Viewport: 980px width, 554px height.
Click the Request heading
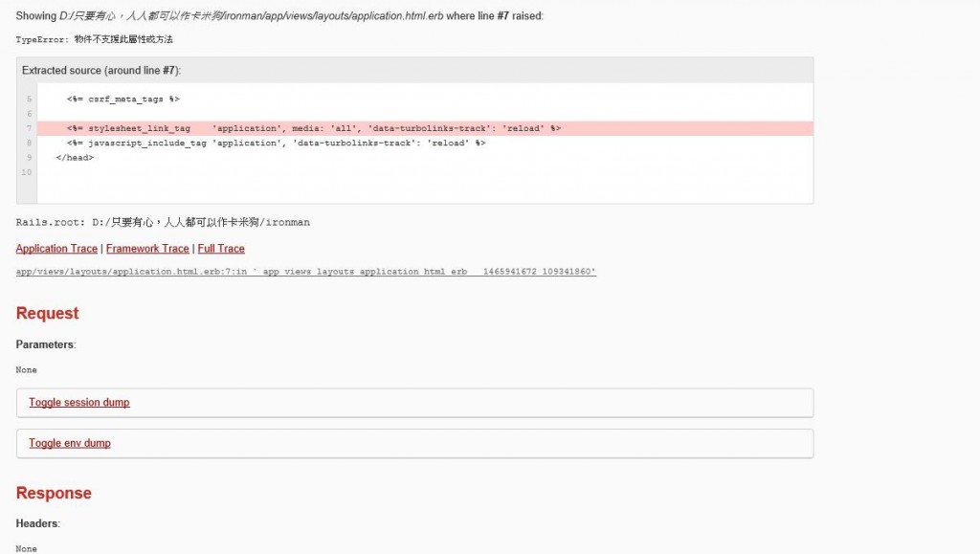[48, 314]
